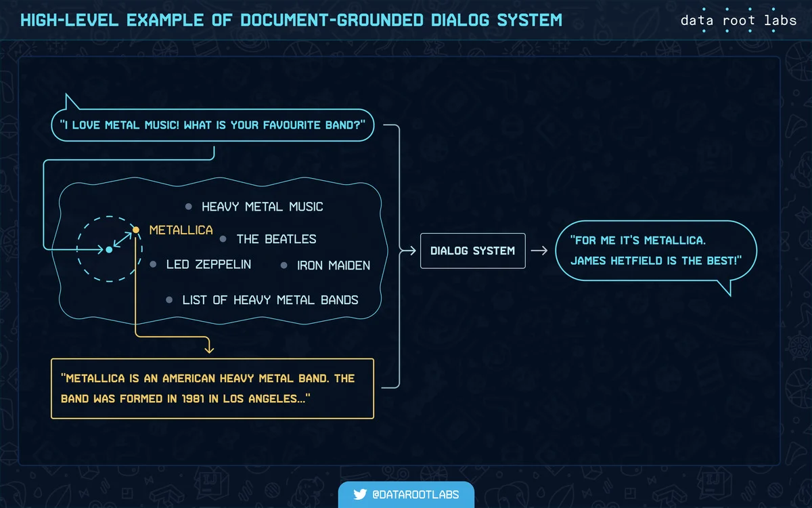This screenshot has width=812, height=508.
Task: Click the data root labs logo
Action: 738,20
